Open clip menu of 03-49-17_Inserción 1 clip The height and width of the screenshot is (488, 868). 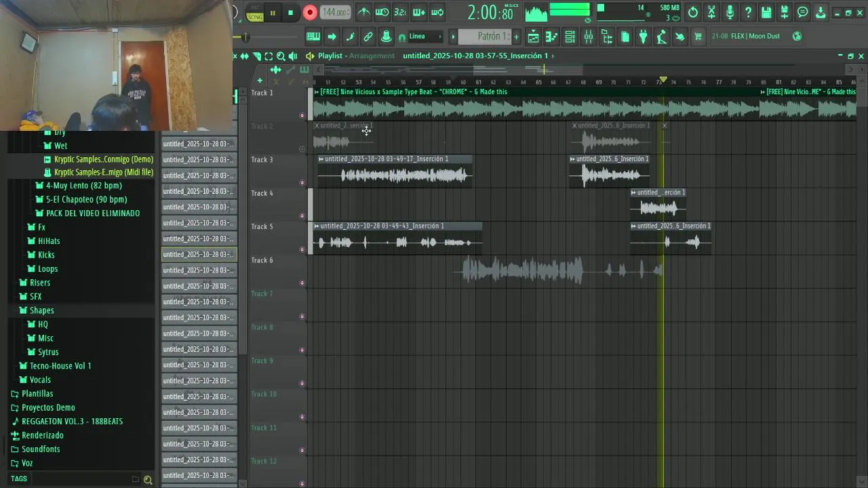point(321,159)
